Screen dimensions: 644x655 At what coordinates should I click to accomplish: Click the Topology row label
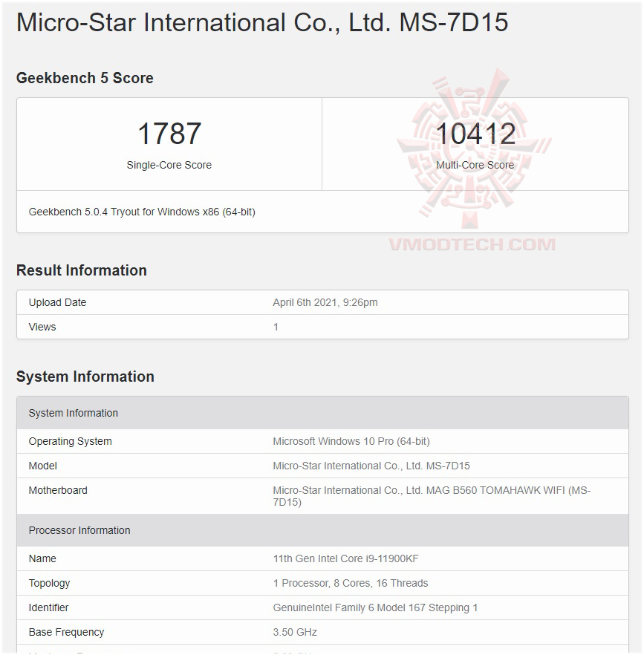(x=49, y=583)
